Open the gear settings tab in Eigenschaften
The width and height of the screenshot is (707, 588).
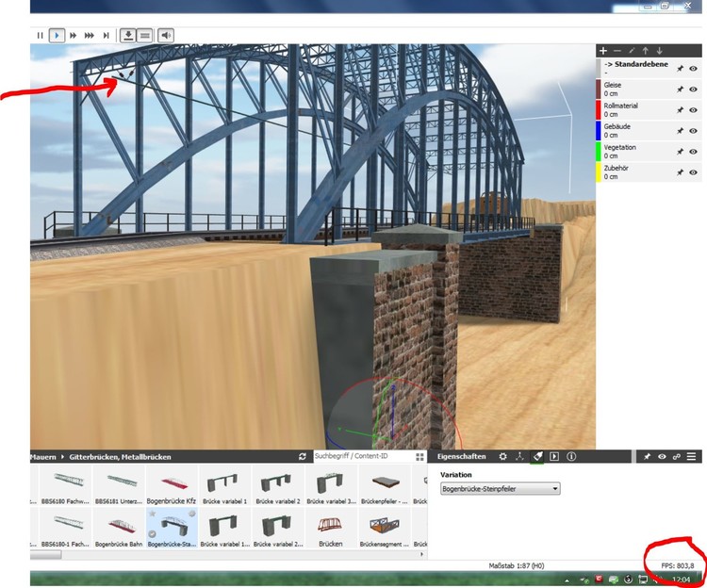[x=502, y=456]
